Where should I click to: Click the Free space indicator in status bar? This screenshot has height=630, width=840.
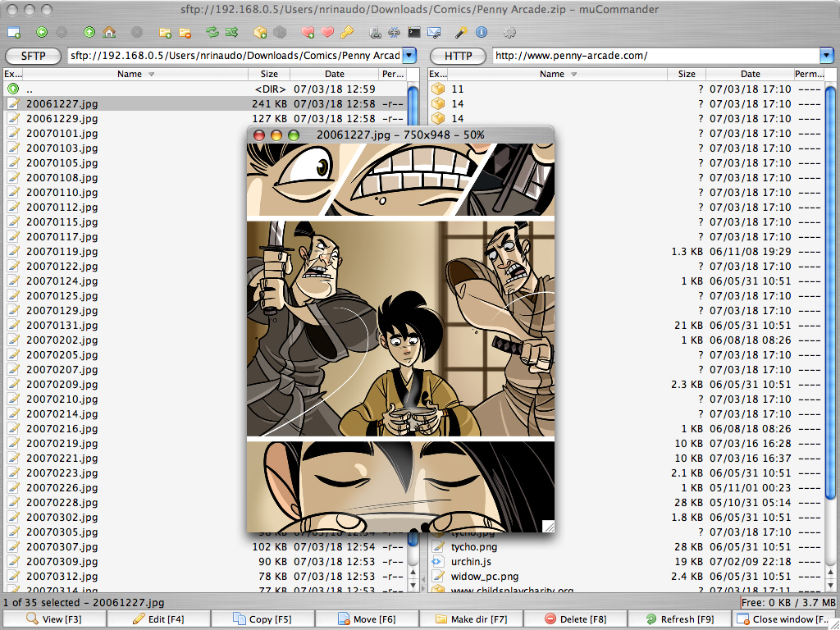(788, 603)
